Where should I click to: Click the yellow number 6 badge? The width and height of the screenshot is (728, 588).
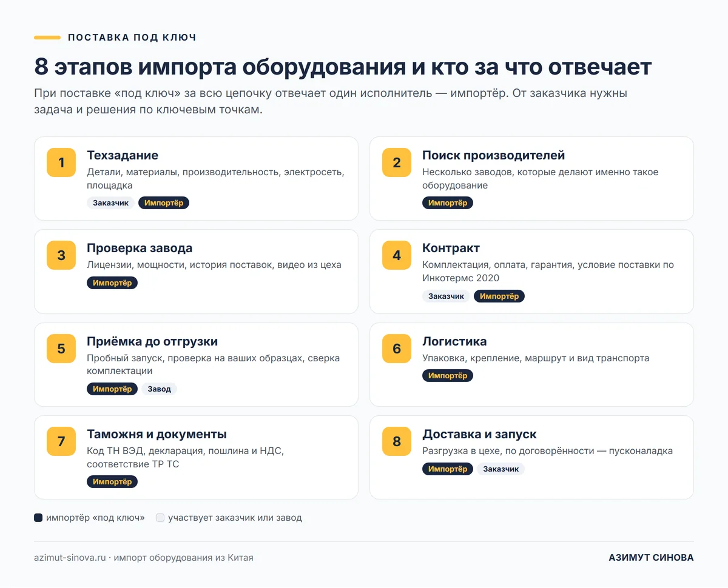tap(397, 349)
